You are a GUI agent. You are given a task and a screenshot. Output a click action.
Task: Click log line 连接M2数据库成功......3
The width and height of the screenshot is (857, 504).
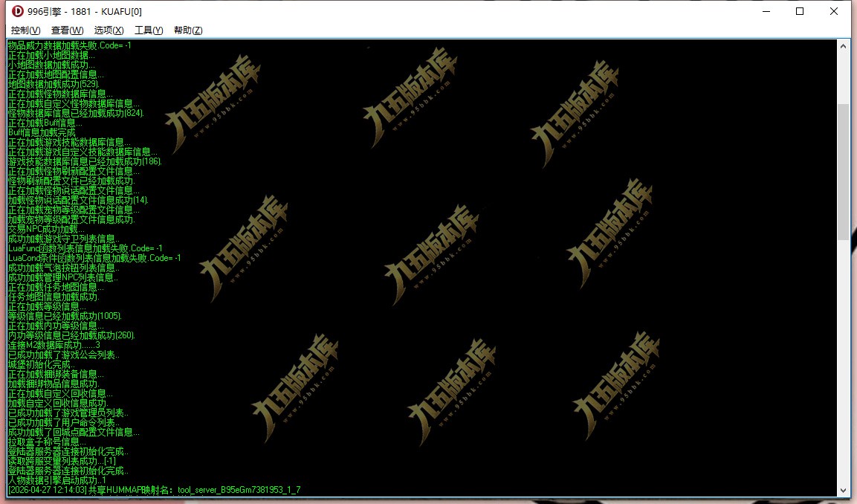pyautogui.click(x=54, y=345)
